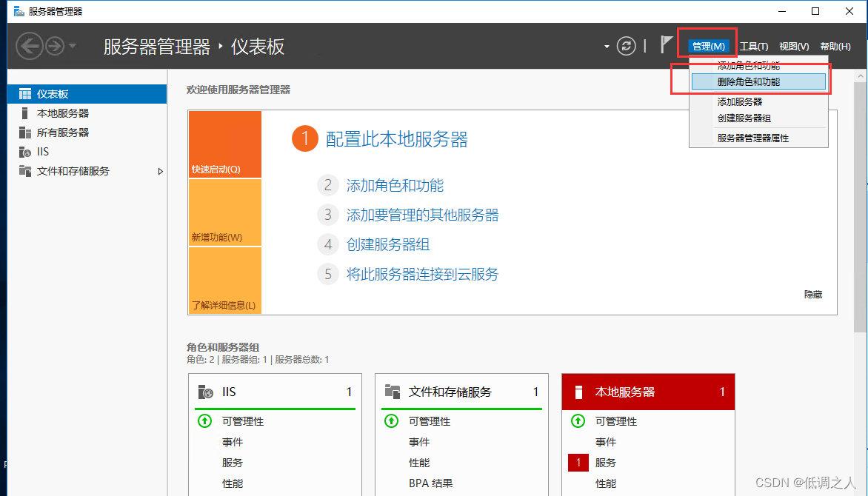Click 事件 in the 本地服务器 tile
Viewport: 868px width, 496px height.
[x=607, y=442]
